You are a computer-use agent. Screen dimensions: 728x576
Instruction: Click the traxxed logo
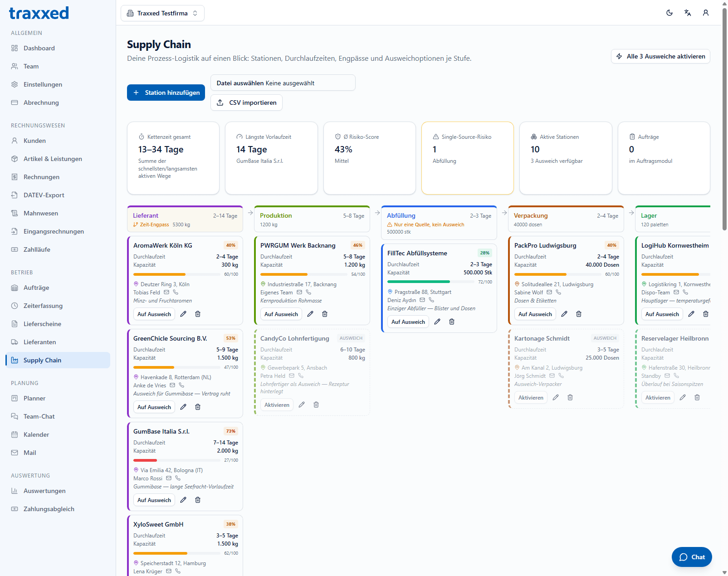point(39,13)
